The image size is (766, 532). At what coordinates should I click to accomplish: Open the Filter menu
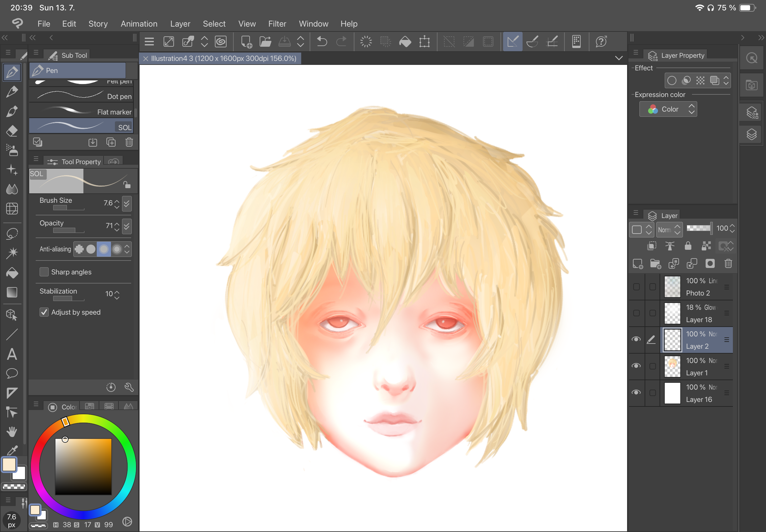pyautogui.click(x=277, y=24)
